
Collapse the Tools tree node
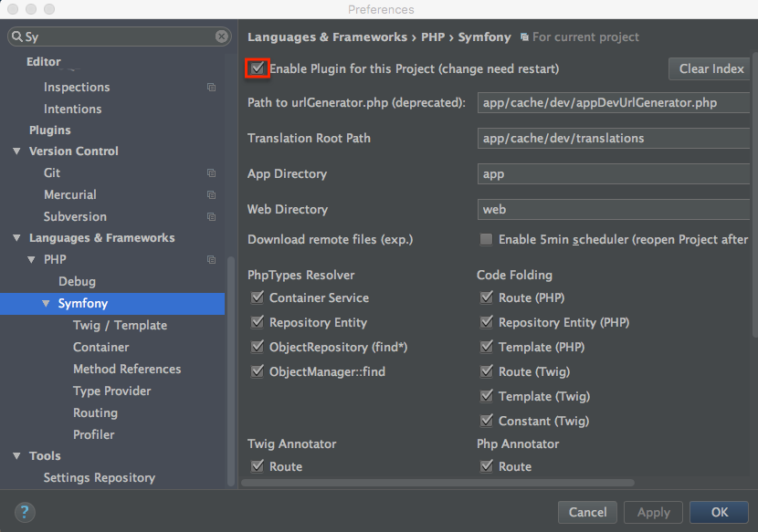pos(17,455)
